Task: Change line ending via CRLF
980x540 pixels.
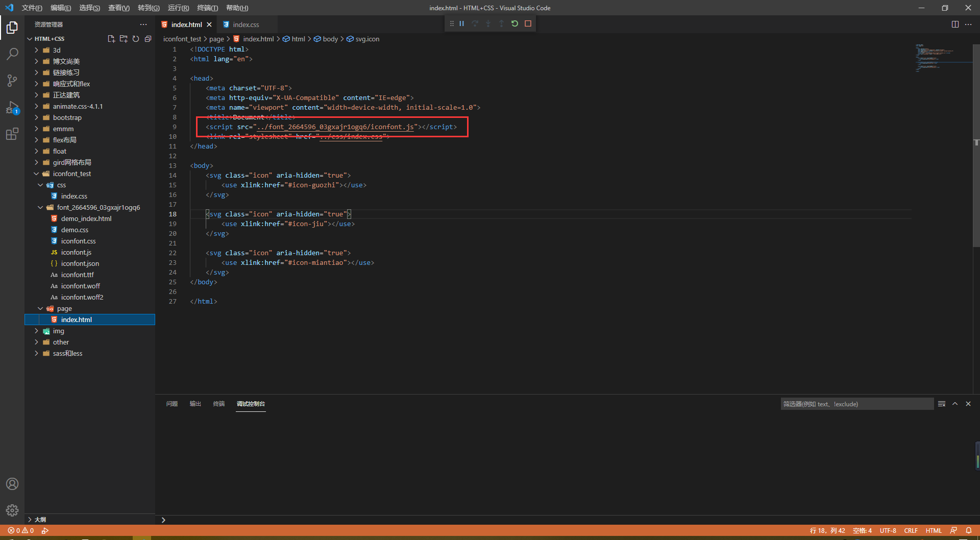Action: [x=911, y=530]
